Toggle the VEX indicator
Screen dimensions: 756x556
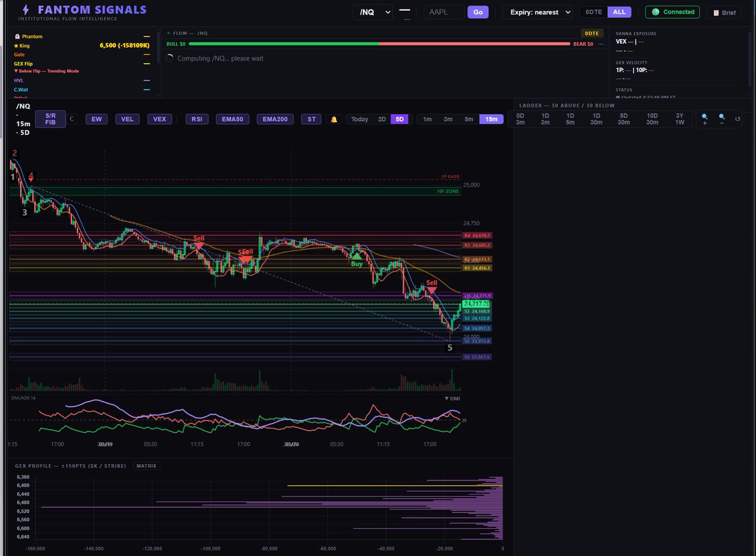160,119
